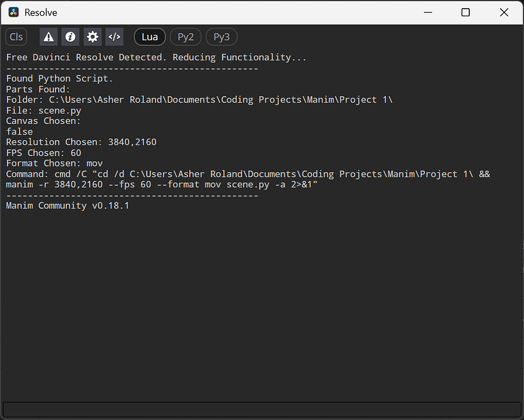Screen dimensions: 524x420
Task: Click the DaVinci Resolve app icon
Action: (x=14, y=12)
